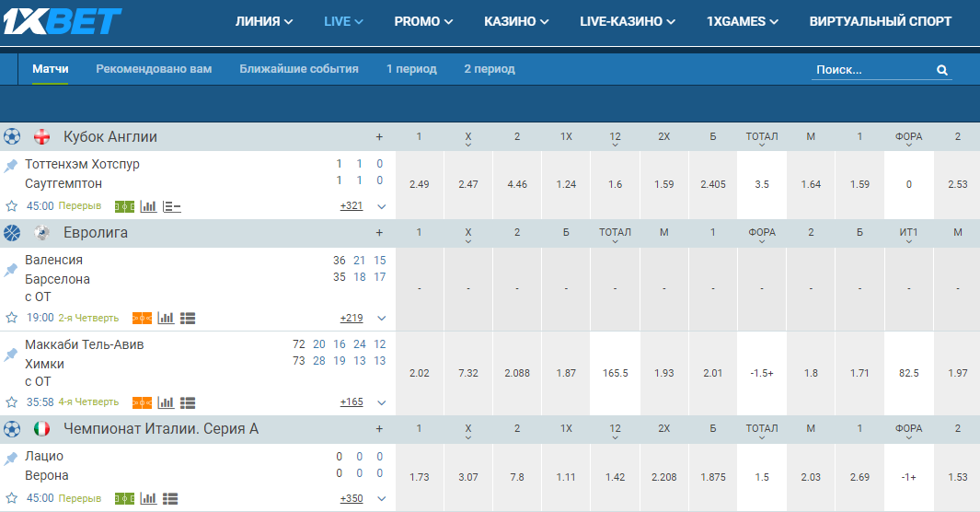Viewport: 980px width, 512px height.
Task: Expand the Евролига plus button
Action: 379,233
